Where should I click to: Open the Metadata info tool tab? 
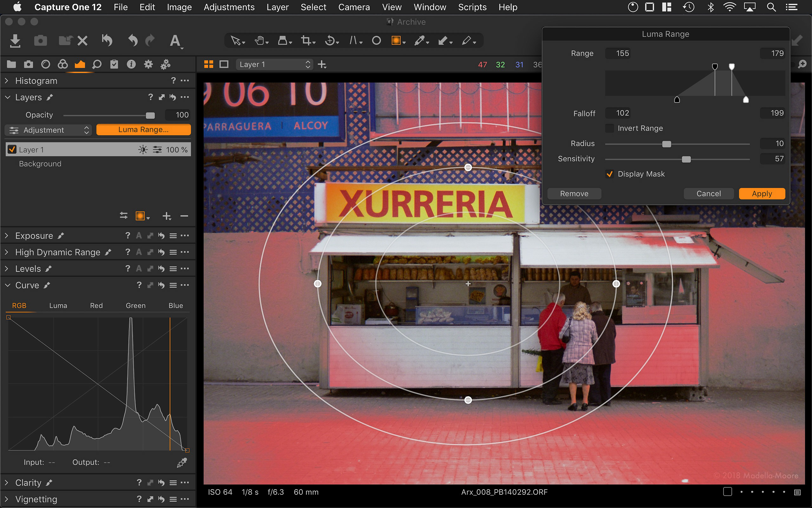coord(131,64)
